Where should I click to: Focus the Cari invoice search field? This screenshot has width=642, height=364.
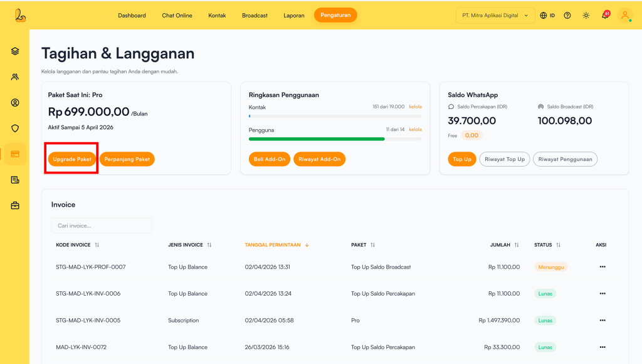point(102,226)
